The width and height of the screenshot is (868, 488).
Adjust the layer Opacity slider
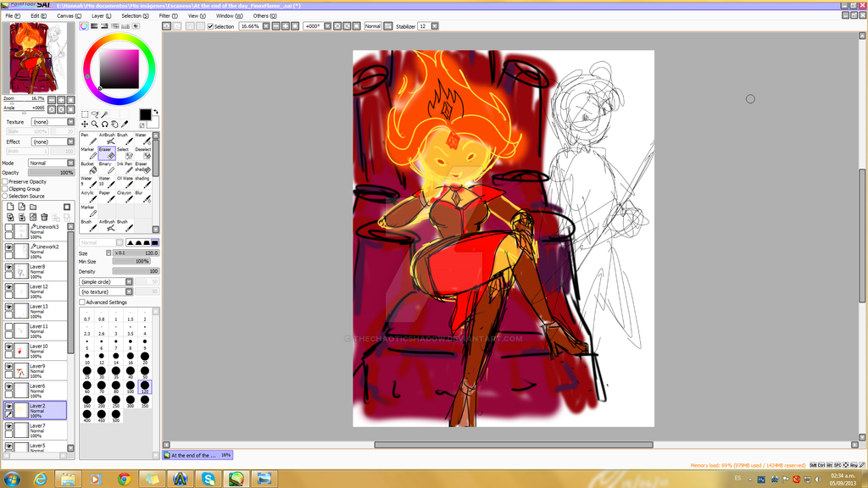pos(52,173)
